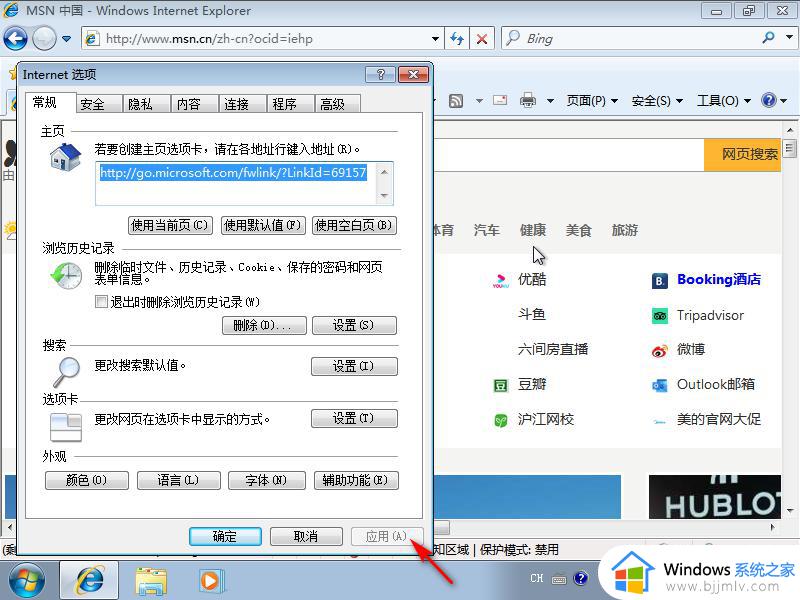Click the IE forward arrow button

point(44,38)
